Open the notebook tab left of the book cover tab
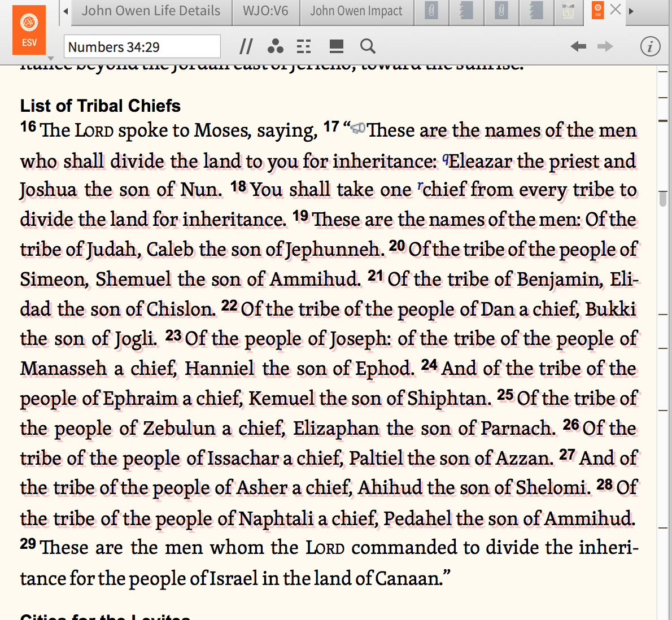This screenshot has height=620, width=672. coord(536,11)
